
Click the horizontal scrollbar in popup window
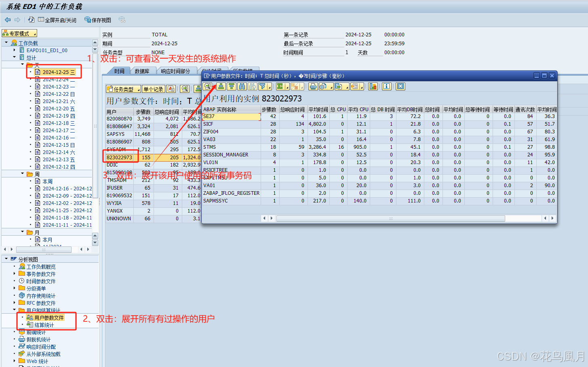(390, 218)
